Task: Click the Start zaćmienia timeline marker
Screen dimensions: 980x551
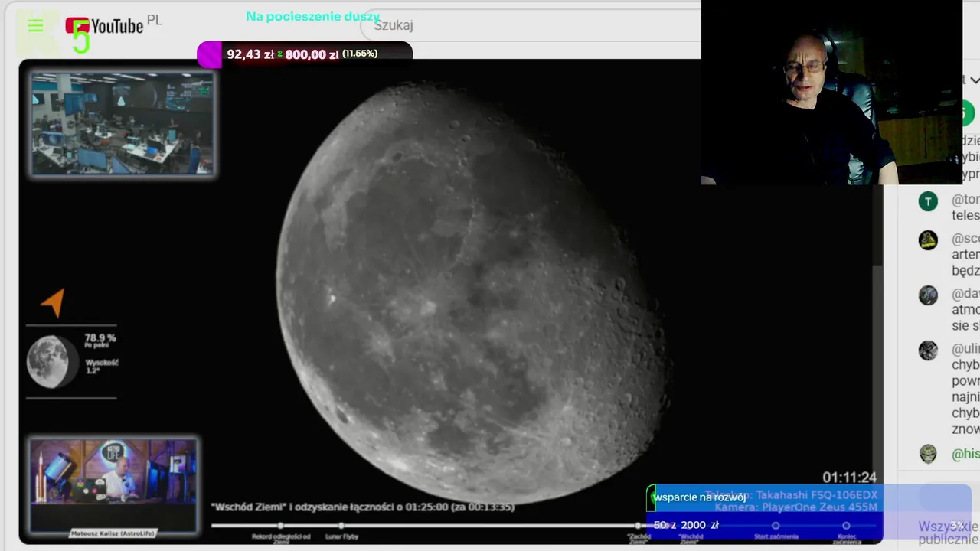Action: [776, 526]
